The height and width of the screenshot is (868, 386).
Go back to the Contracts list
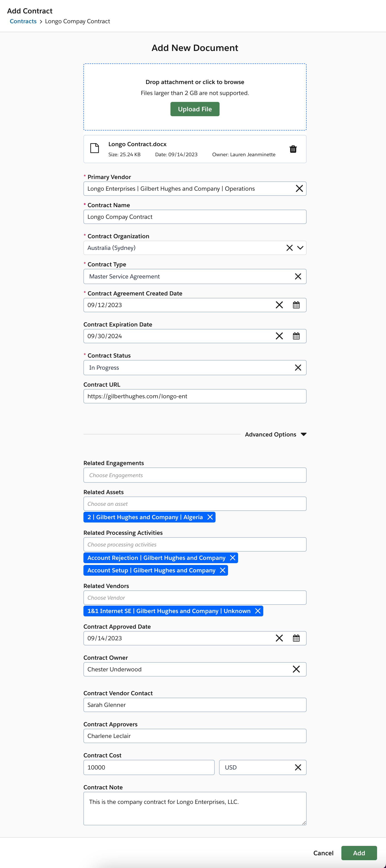click(x=23, y=21)
